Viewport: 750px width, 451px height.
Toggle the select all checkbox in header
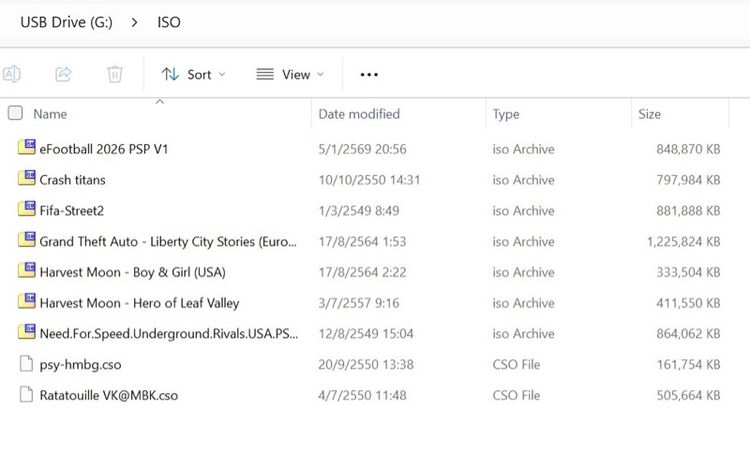[x=15, y=114]
